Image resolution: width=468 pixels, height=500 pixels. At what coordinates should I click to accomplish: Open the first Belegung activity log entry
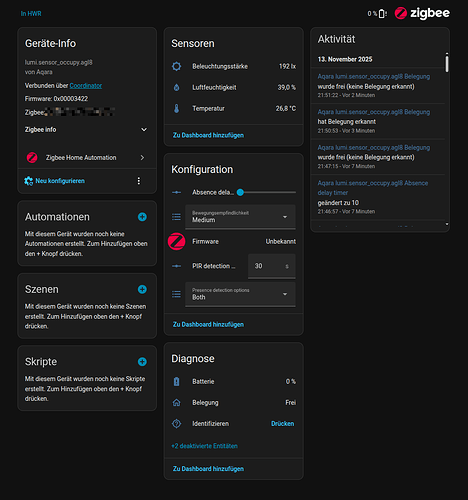(377, 86)
